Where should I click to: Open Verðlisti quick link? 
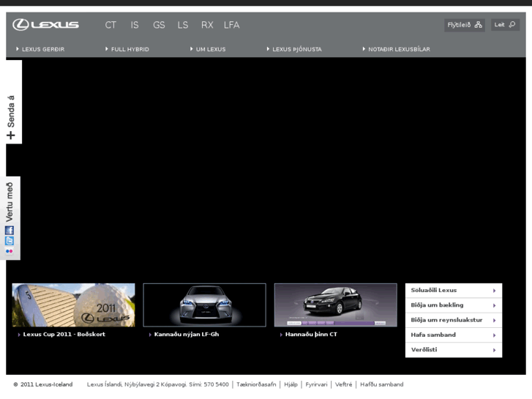pyautogui.click(x=454, y=350)
